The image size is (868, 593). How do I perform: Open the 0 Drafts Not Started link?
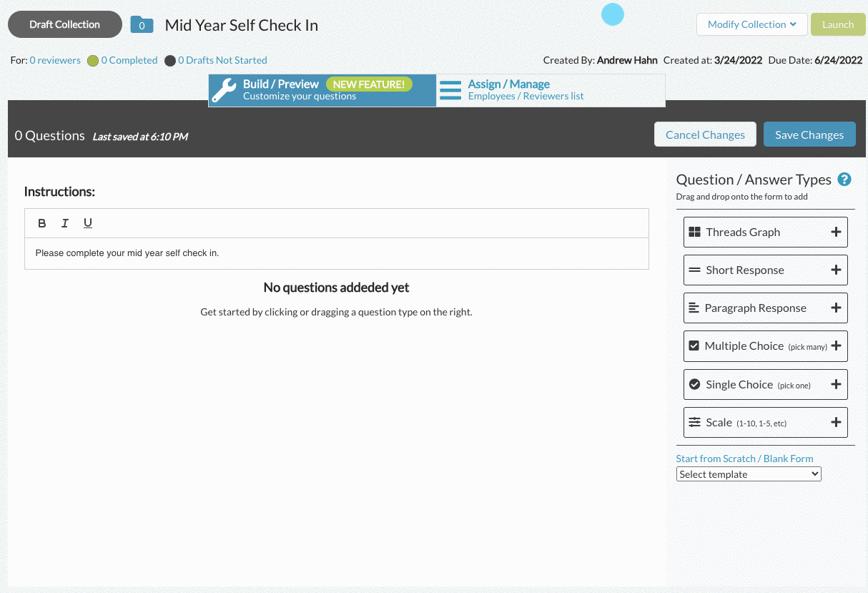[x=222, y=60]
